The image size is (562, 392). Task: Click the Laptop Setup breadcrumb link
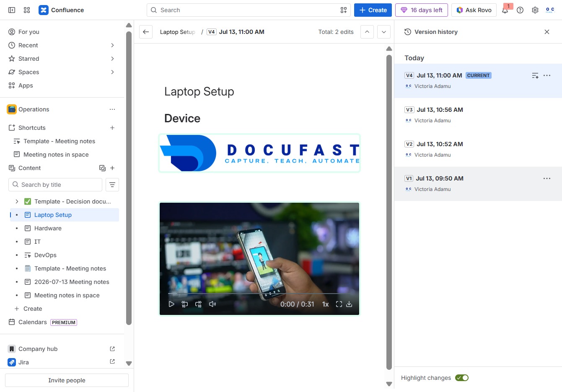tap(178, 32)
